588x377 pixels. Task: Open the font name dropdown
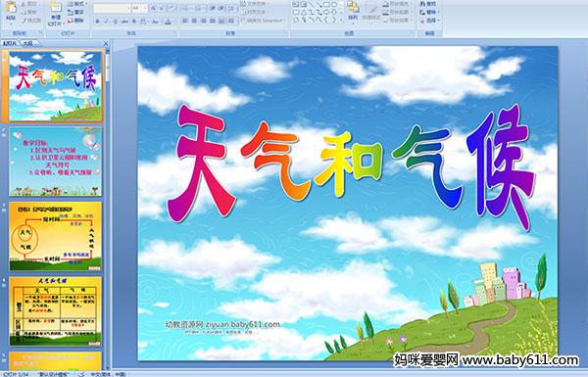(128, 8)
